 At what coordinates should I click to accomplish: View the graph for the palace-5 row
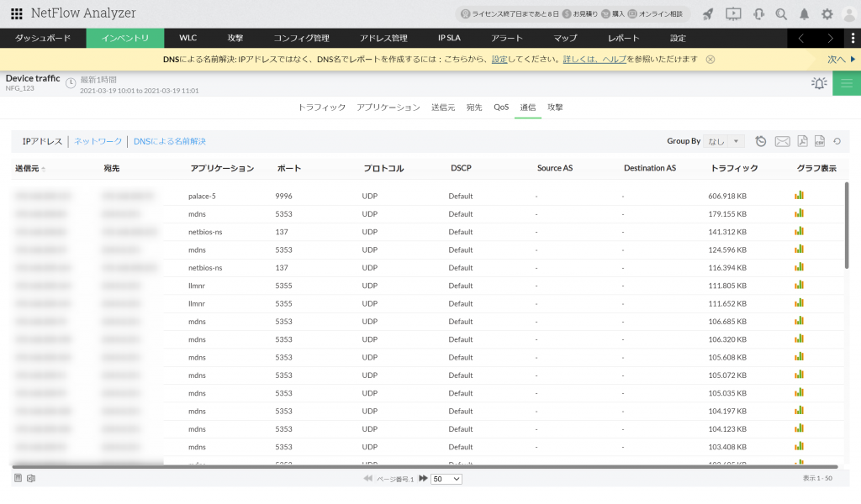pos(800,196)
